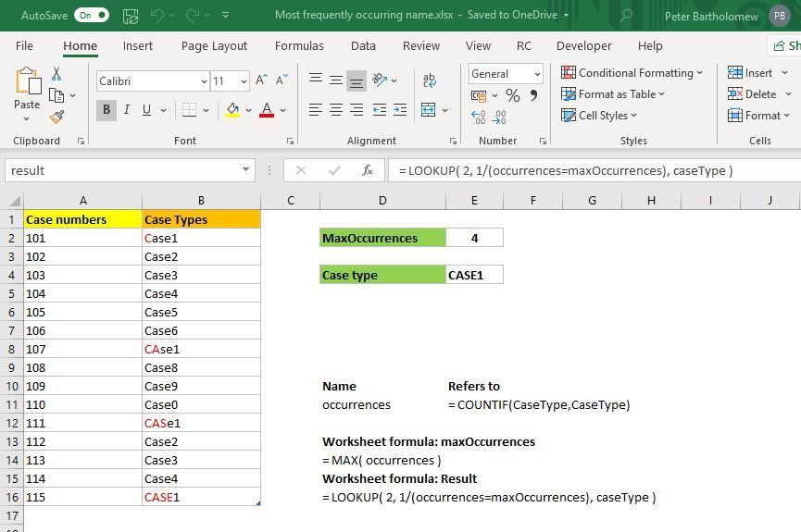Screen dimensions: 801x532
Task: Toggle Top Align
Action: [x=316, y=80]
